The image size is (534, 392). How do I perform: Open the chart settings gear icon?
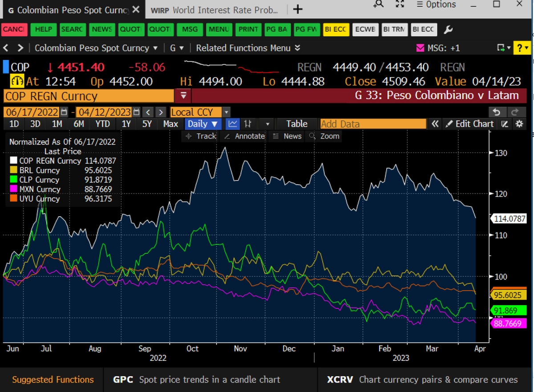pos(519,124)
